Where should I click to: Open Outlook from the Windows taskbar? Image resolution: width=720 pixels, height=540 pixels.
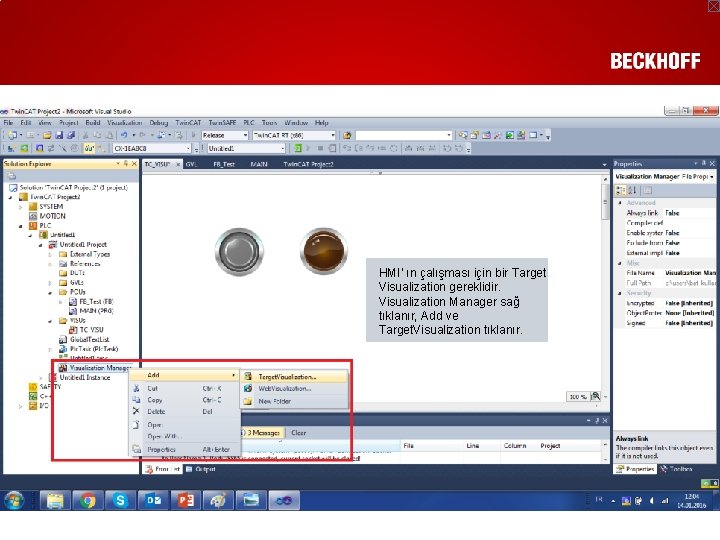[153, 500]
